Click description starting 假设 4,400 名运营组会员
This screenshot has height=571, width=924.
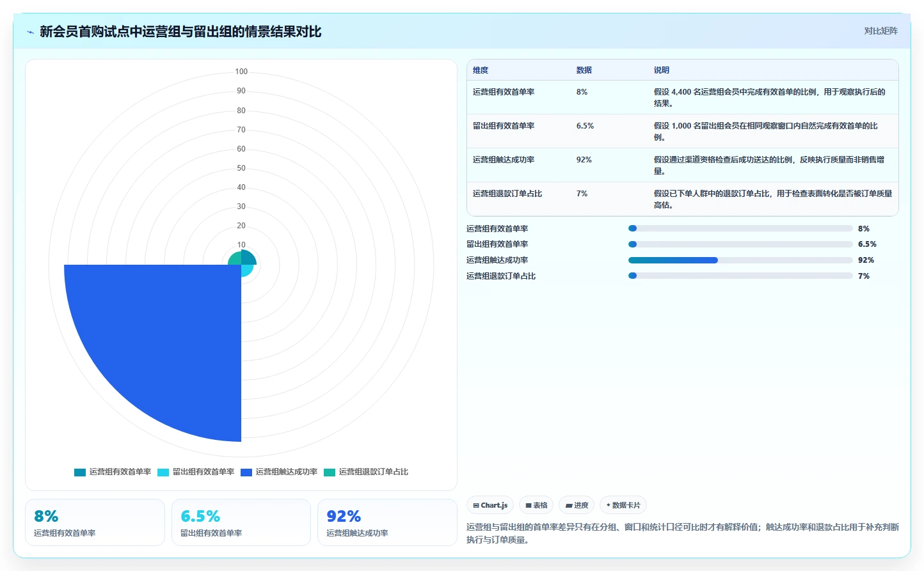(x=770, y=97)
